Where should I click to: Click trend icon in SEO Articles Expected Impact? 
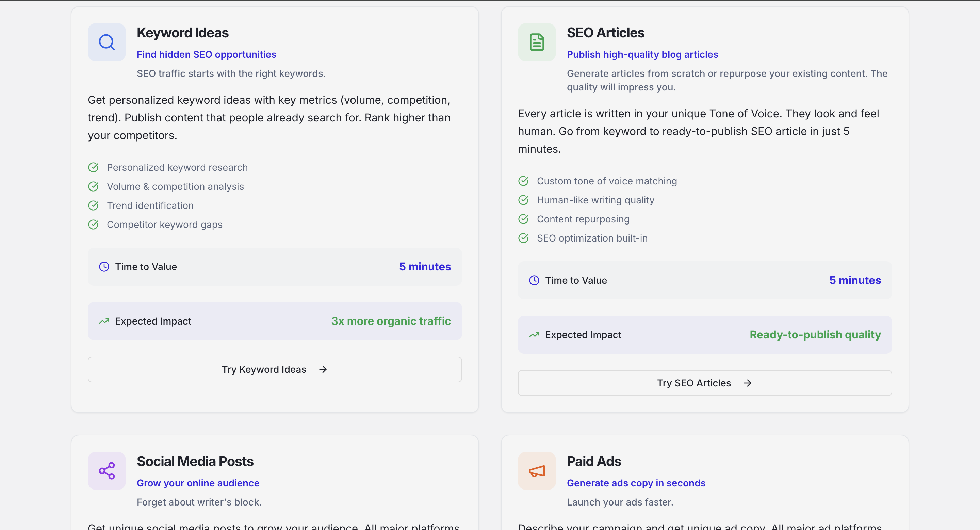click(x=534, y=335)
